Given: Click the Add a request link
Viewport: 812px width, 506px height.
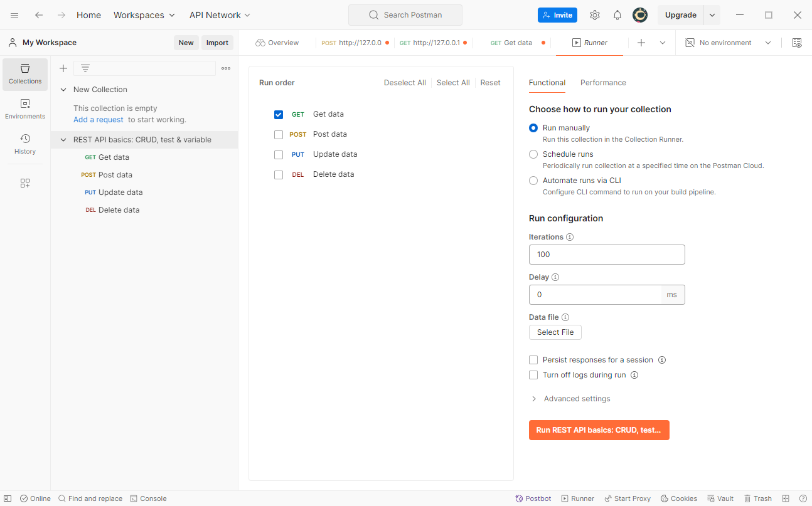Looking at the screenshot, I should pyautogui.click(x=99, y=120).
